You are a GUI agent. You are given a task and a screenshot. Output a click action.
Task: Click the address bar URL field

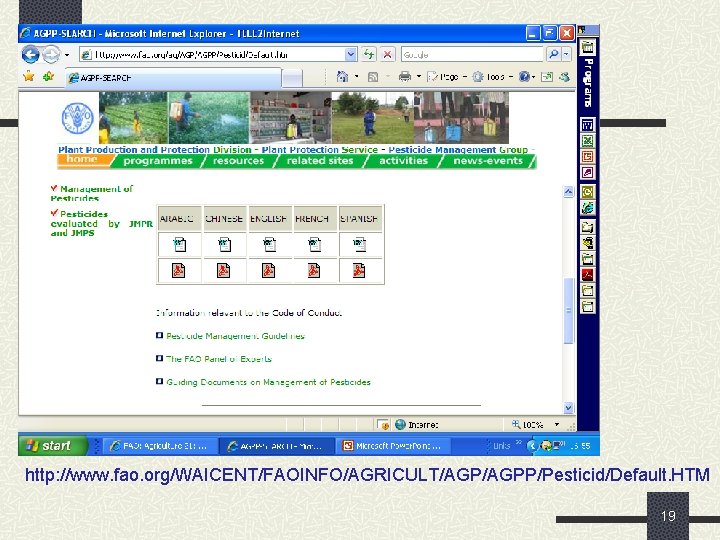[213, 55]
